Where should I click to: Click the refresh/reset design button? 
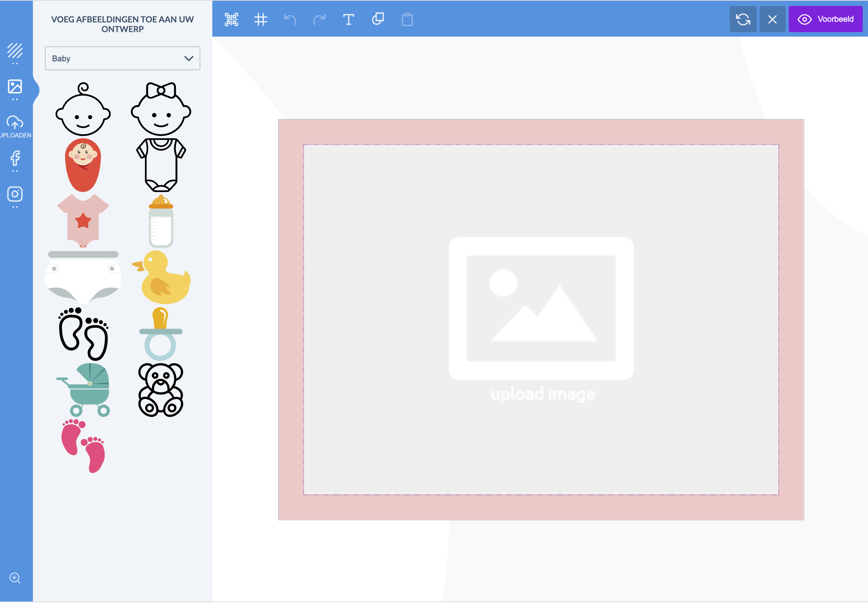(x=743, y=19)
